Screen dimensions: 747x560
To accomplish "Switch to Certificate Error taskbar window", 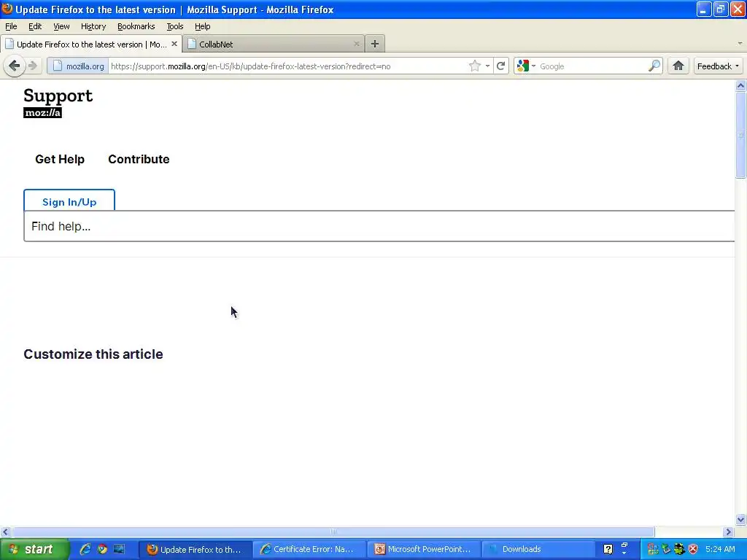I will 309,550.
